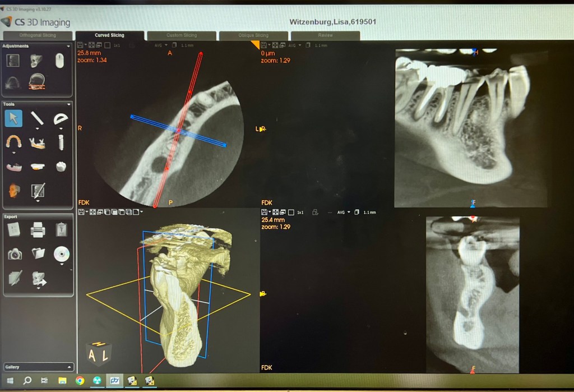Switch to the Oblique Slicing tab
The width and height of the screenshot is (574, 392).
[x=253, y=35]
